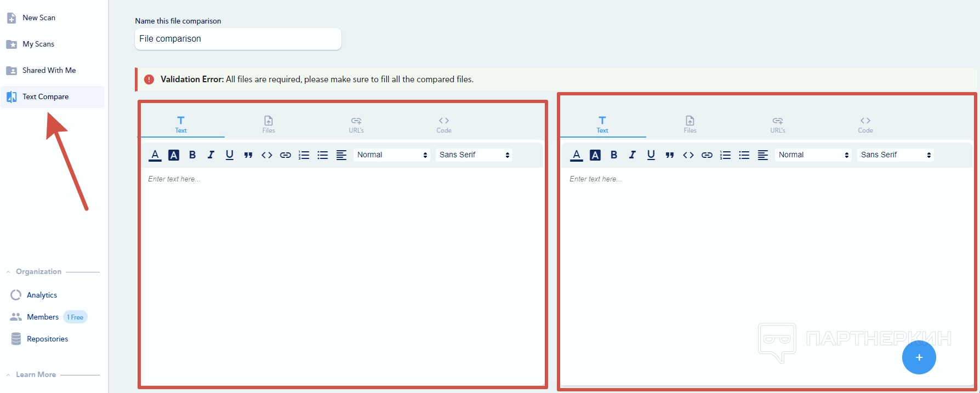Toggle italic in right editor
The image size is (980, 393).
click(633, 155)
